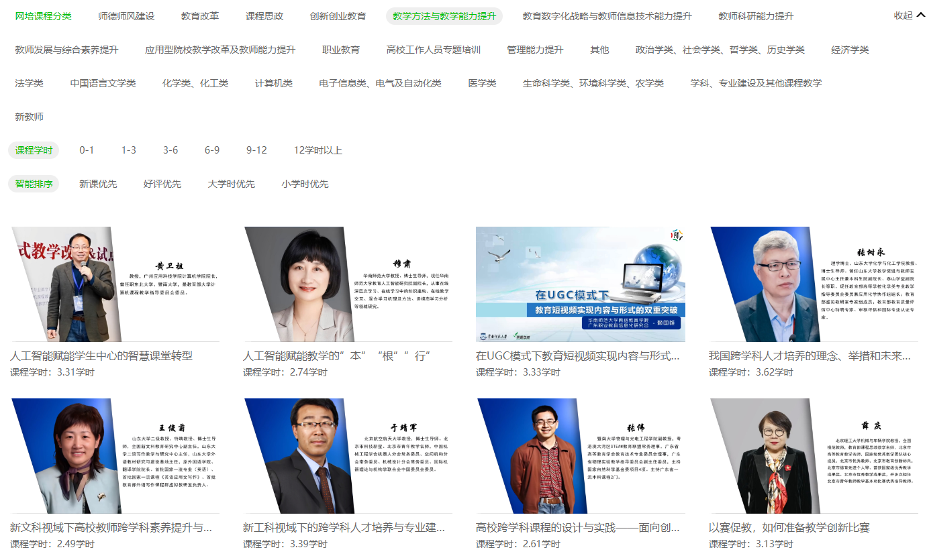Select the 教育数字化战略与教师信息技术能力提升 category
The image size is (927, 560).
(x=607, y=16)
